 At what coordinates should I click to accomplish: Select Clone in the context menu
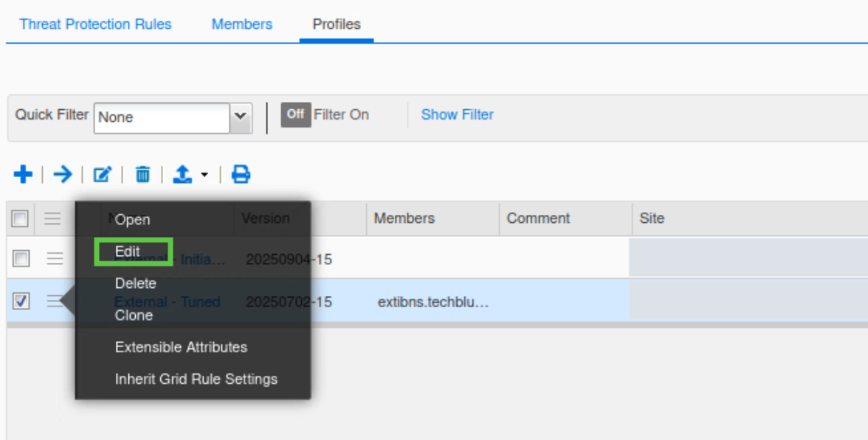(x=134, y=315)
